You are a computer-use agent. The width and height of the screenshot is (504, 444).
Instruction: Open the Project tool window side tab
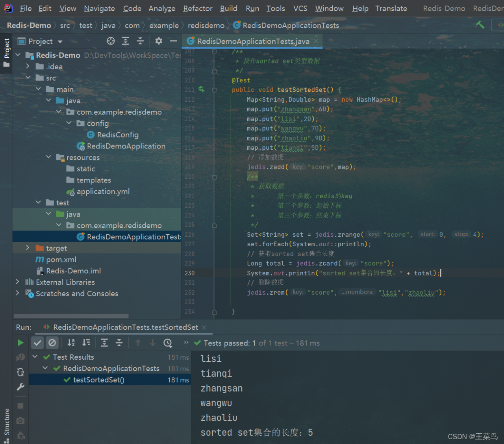[x=6, y=52]
